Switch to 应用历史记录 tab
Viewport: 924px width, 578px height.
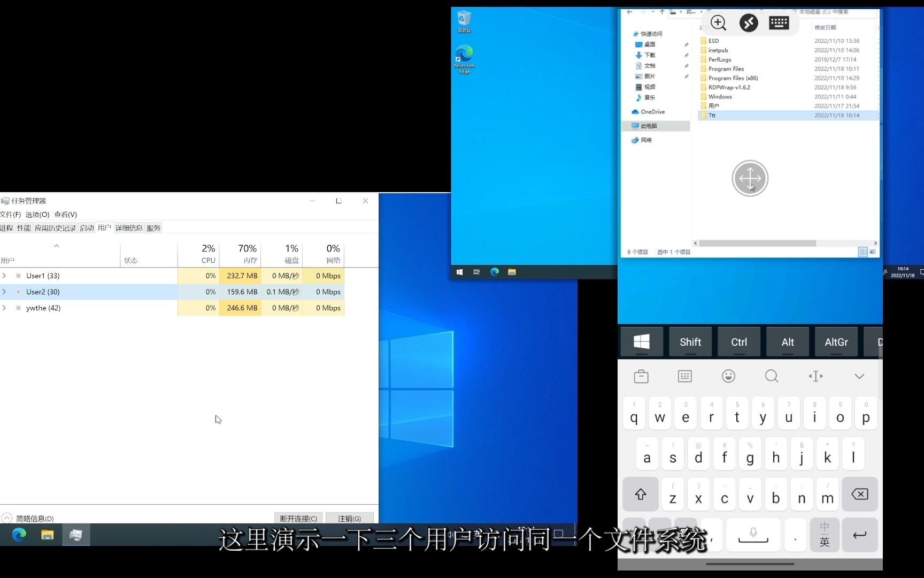[55, 228]
